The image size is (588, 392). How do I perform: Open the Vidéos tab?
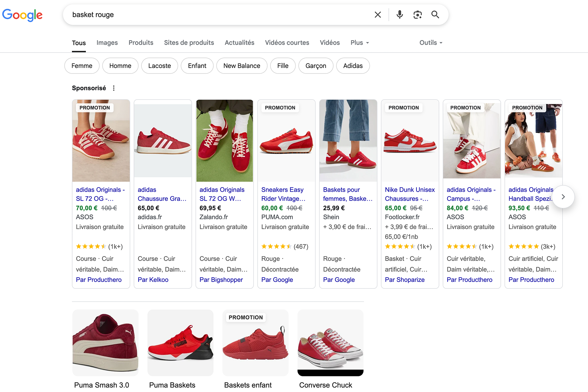tap(330, 43)
